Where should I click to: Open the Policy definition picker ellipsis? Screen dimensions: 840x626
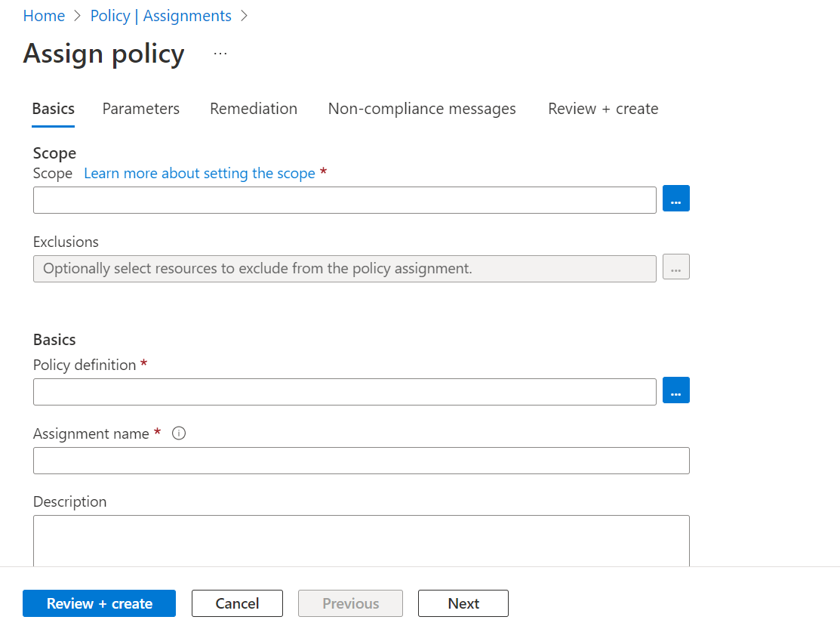pos(675,390)
